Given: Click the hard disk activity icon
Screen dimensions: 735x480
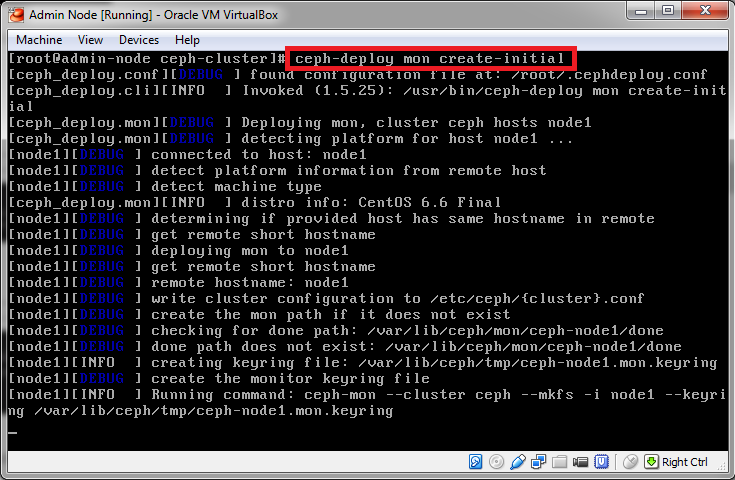Looking at the screenshot, I should 475,462.
